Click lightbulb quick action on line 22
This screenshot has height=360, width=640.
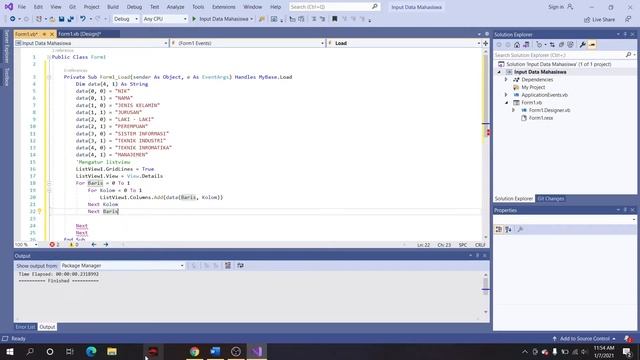tap(40, 211)
